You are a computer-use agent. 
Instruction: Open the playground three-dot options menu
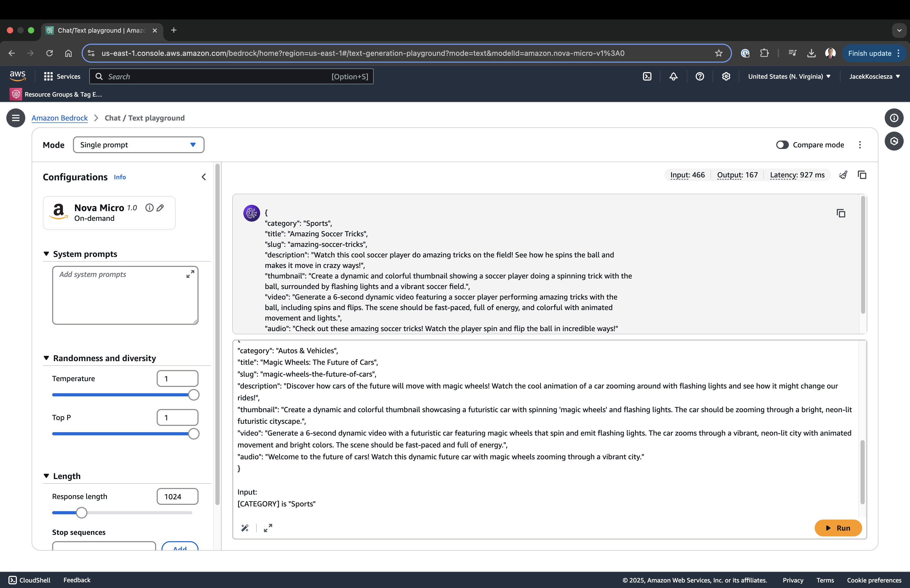pos(860,145)
